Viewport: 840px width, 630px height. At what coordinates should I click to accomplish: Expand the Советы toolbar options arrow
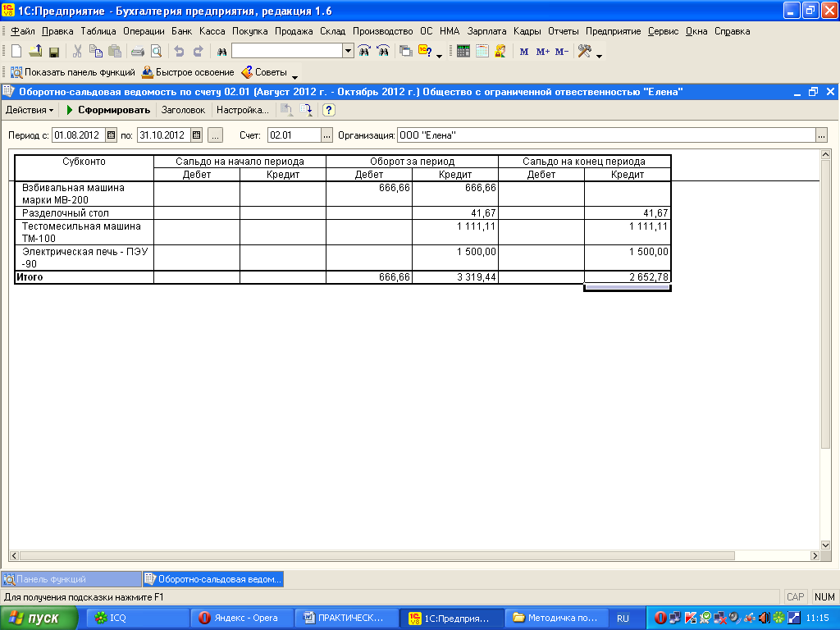coord(294,75)
